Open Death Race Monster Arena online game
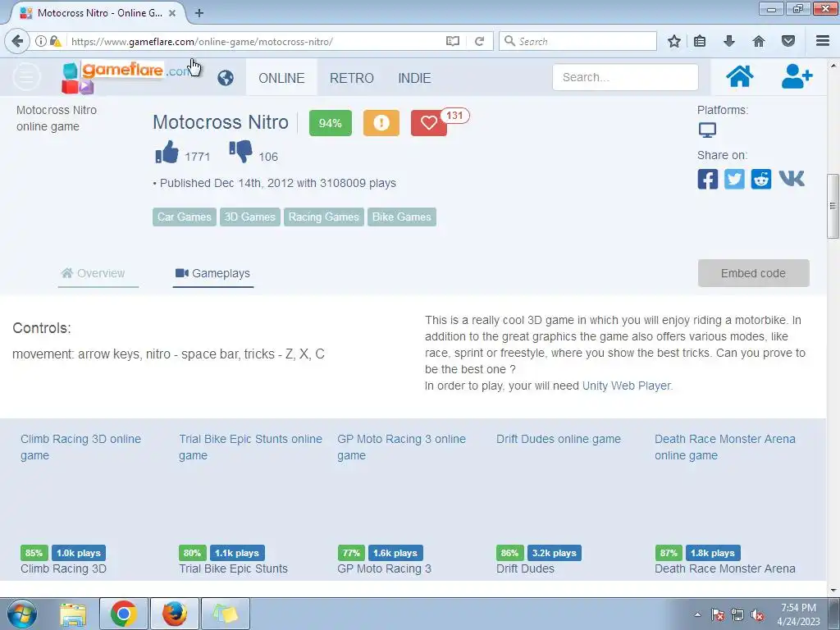 pyautogui.click(x=725, y=447)
